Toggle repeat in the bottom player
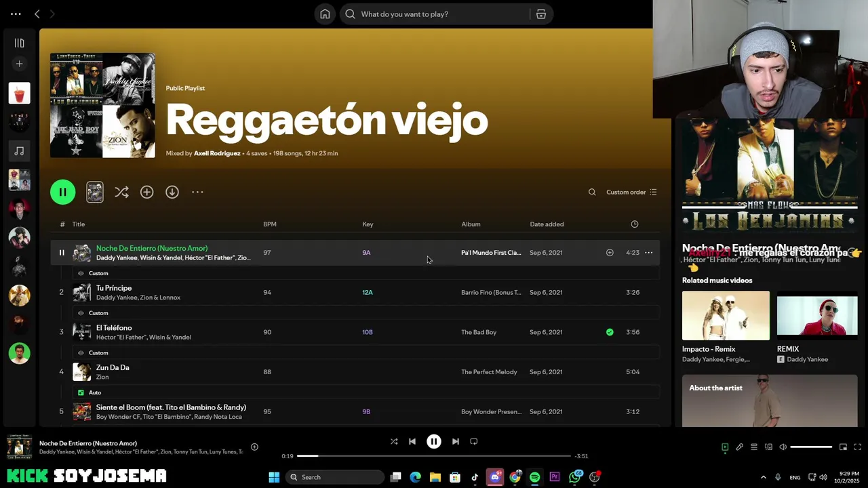Screen dimensions: 868x488 click(x=474, y=441)
